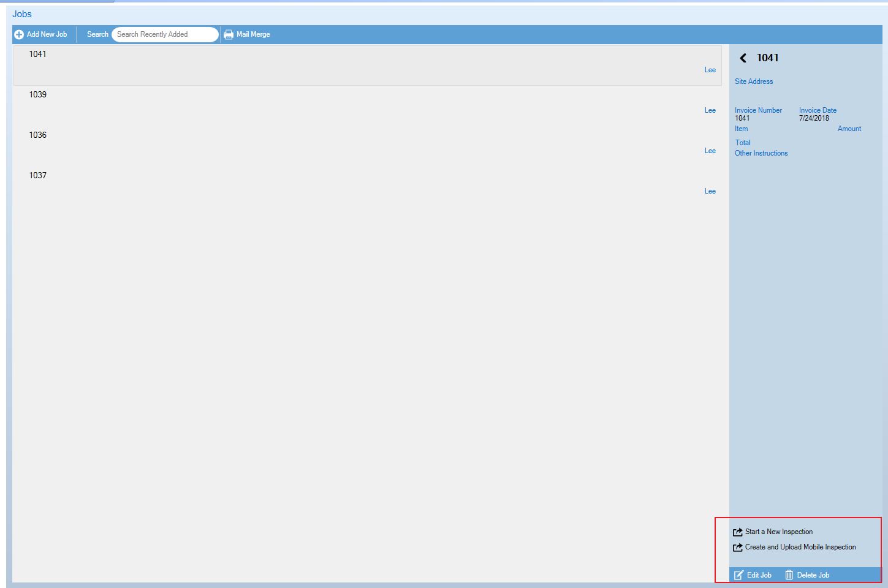This screenshot has width=888, height=588.
Task: Click invoice date value 7/24/2018
Action: click(814, 118)
